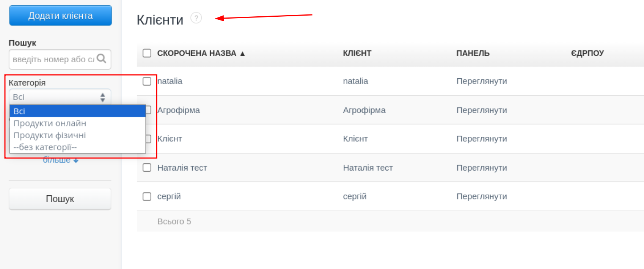Click the Пошук button in sidebar

pos(60,199)
